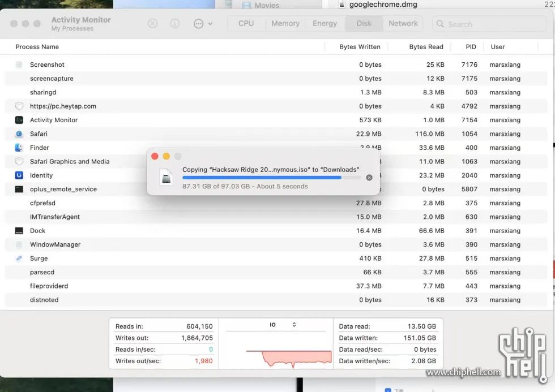
Task: Click the stop process toolbar icon
Action: pos(152,24)
